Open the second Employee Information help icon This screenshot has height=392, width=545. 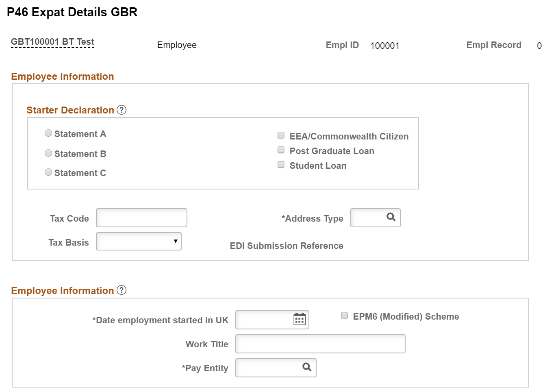[122, 290]
